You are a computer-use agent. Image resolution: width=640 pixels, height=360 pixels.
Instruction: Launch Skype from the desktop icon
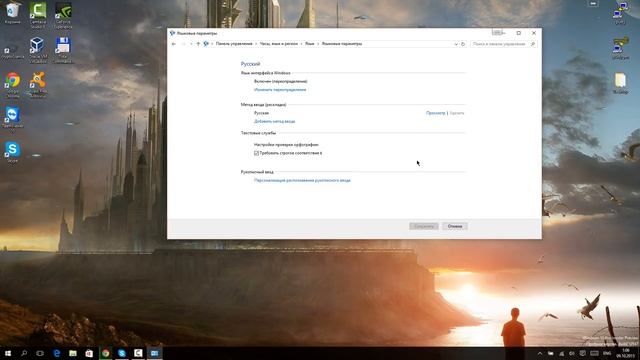pos(13,152)
